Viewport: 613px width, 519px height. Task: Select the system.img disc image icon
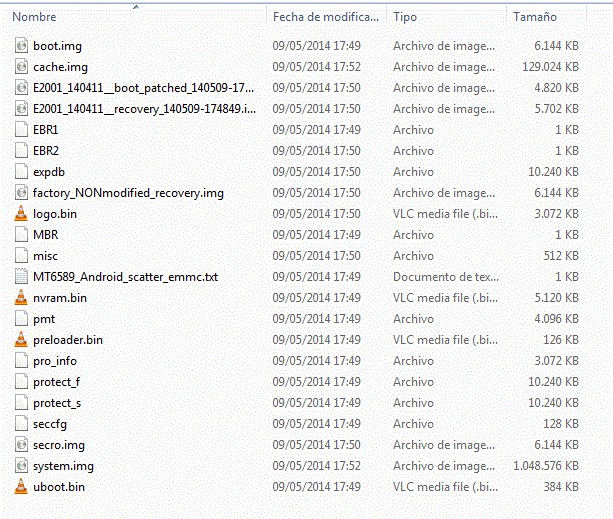click(x=23, y=466)
